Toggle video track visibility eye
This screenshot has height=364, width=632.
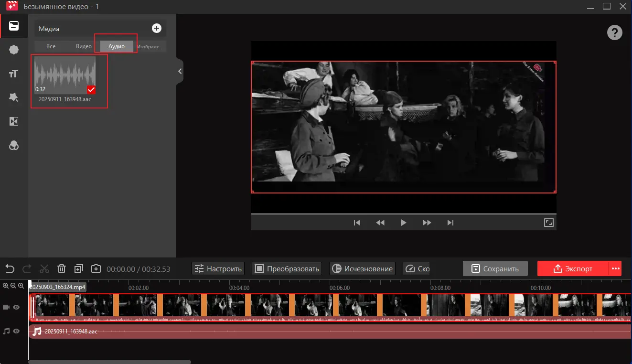point(16,307)
